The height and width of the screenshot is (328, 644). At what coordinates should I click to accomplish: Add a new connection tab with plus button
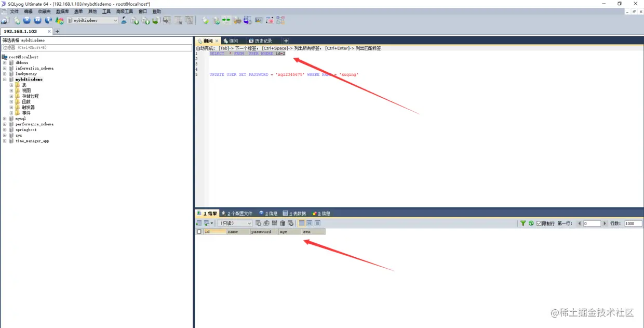click(57, 31)
